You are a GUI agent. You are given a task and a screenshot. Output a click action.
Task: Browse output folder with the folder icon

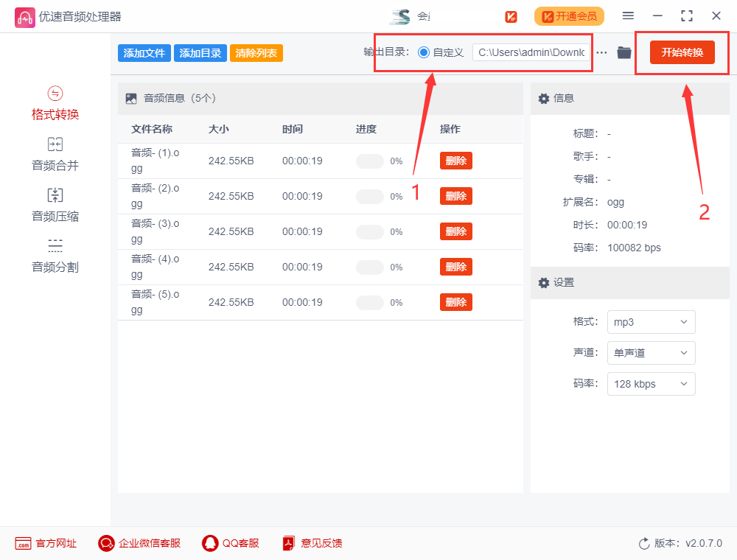[624, 52]
